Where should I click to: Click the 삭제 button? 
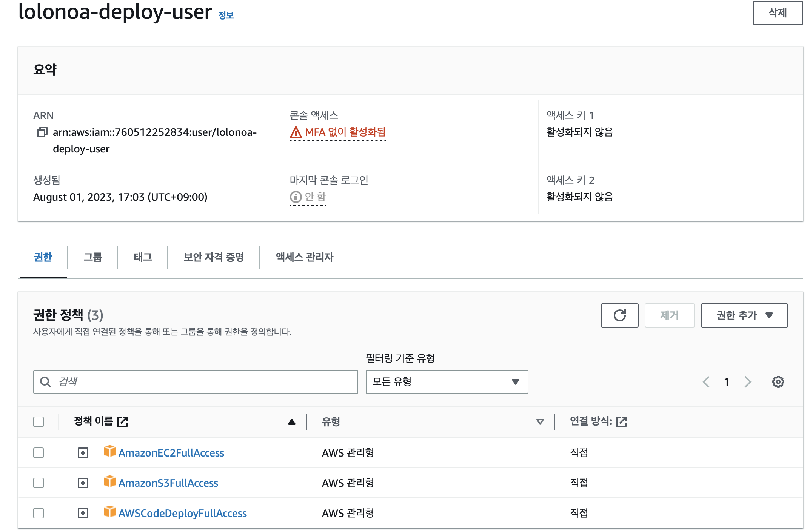click(778, 13)
